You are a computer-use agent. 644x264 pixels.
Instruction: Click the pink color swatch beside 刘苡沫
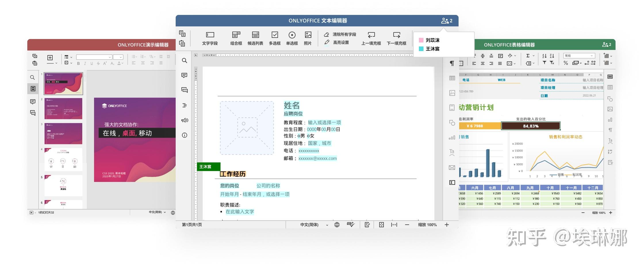421,40
